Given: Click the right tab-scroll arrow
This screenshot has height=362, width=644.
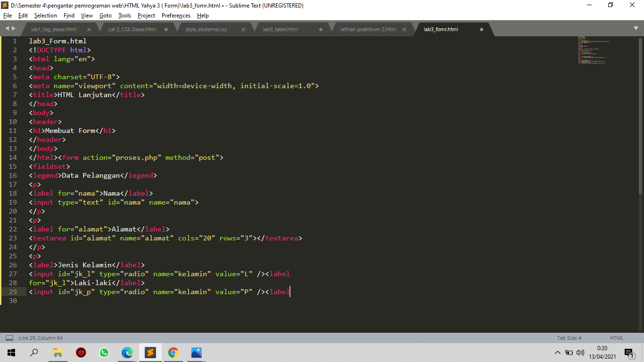Looking at the screenshot, I should (x=14, y=29).
